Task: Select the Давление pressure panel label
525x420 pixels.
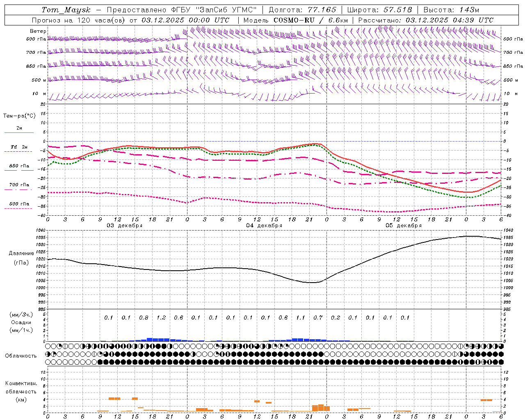Action: click(21, 253)
